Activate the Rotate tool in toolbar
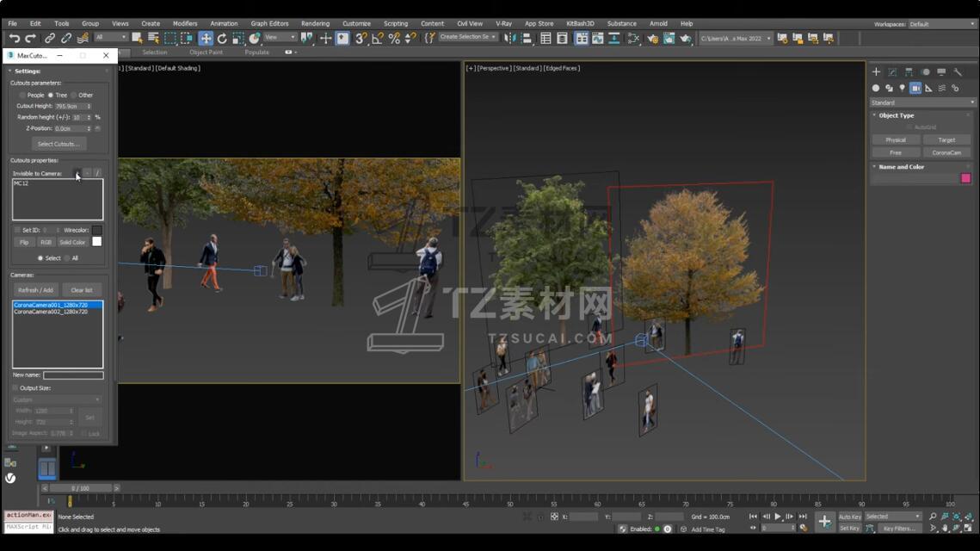This screenshot has width=980, height=551. pyautogui.click(x=222, y=38)
